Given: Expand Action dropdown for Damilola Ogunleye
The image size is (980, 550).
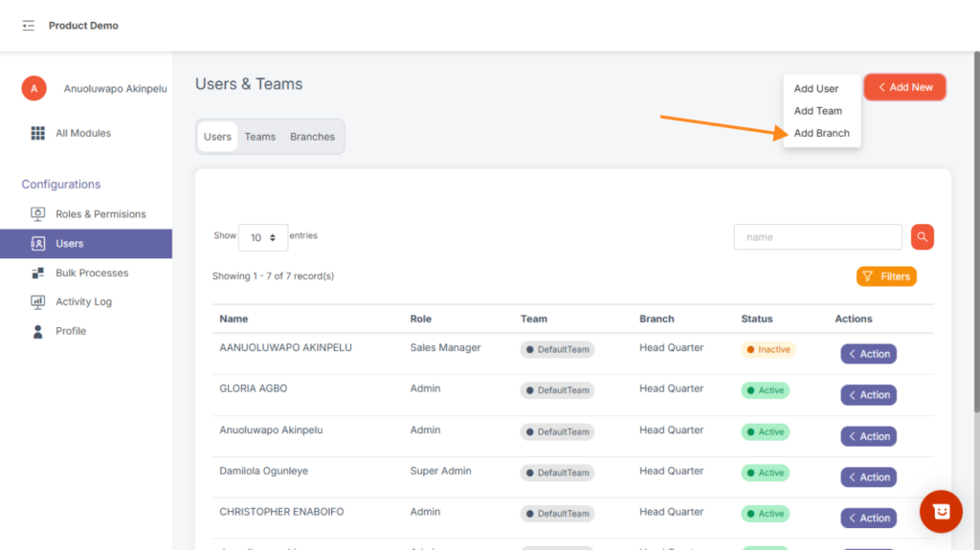Looking at the screenshot, I should coord(868,477).
